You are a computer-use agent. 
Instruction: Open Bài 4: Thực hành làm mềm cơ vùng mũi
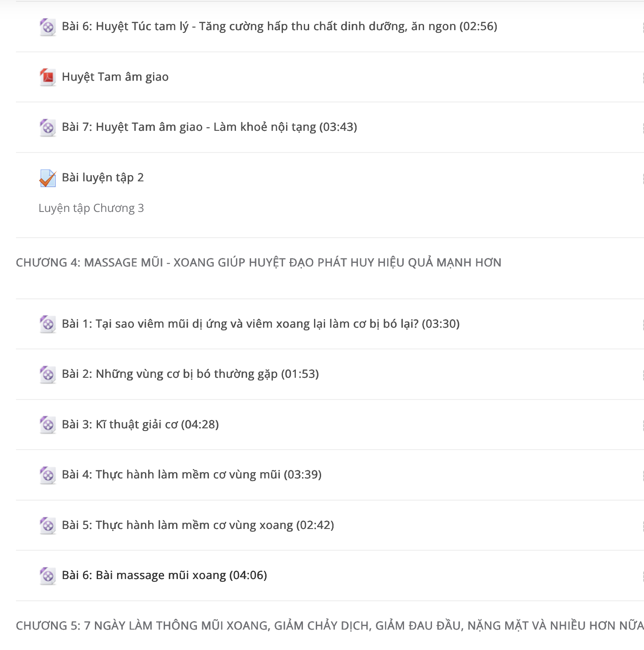pos(192,475)
